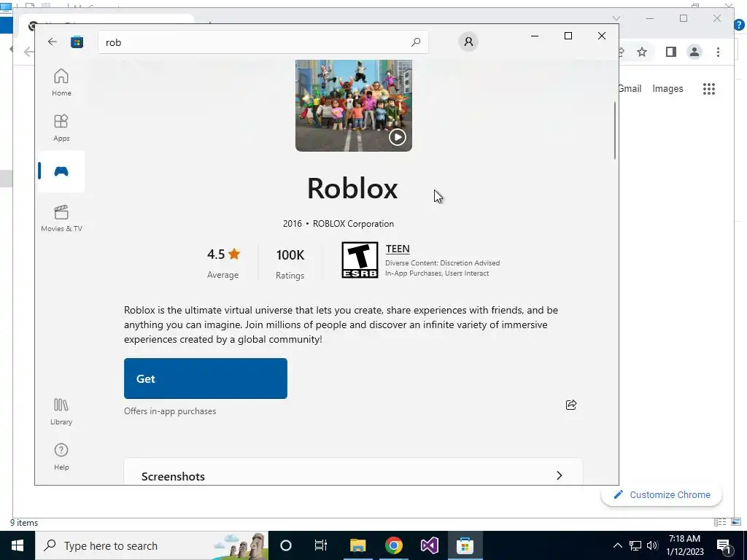Open the TEEN rating link

[x=398, y=249]
